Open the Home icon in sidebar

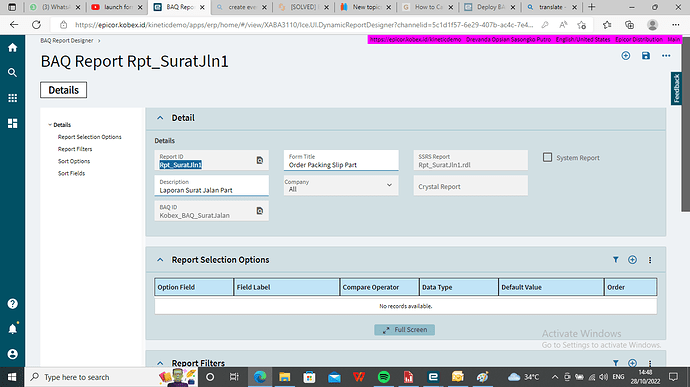pos(12,48)
